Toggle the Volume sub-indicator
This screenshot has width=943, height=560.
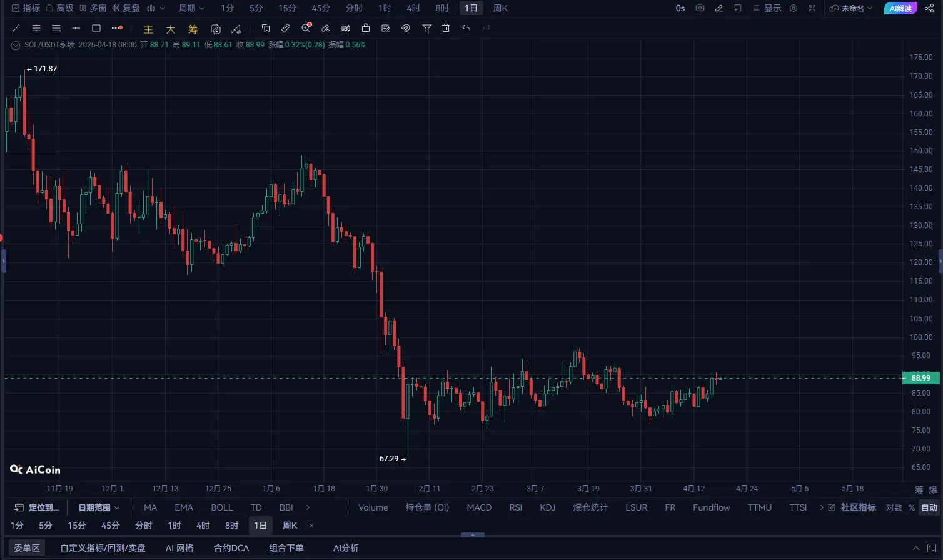373,507
